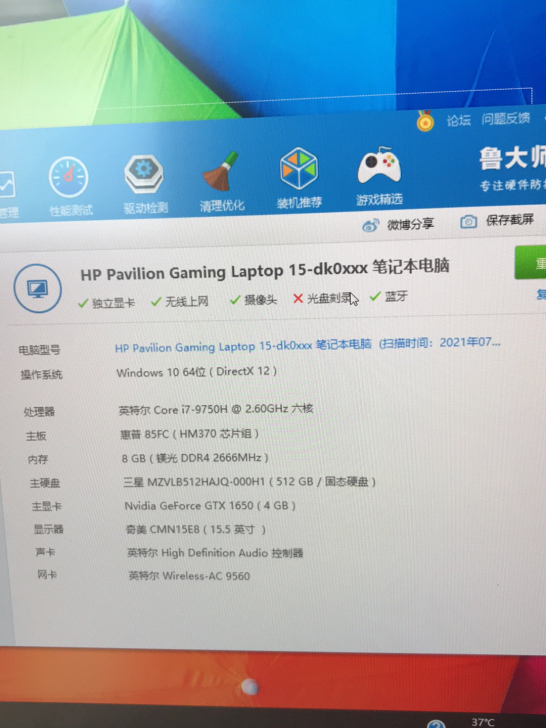The image size is (546, 728).
Task: Click the Weibo share icon
Action: click(x=370, y=226)
